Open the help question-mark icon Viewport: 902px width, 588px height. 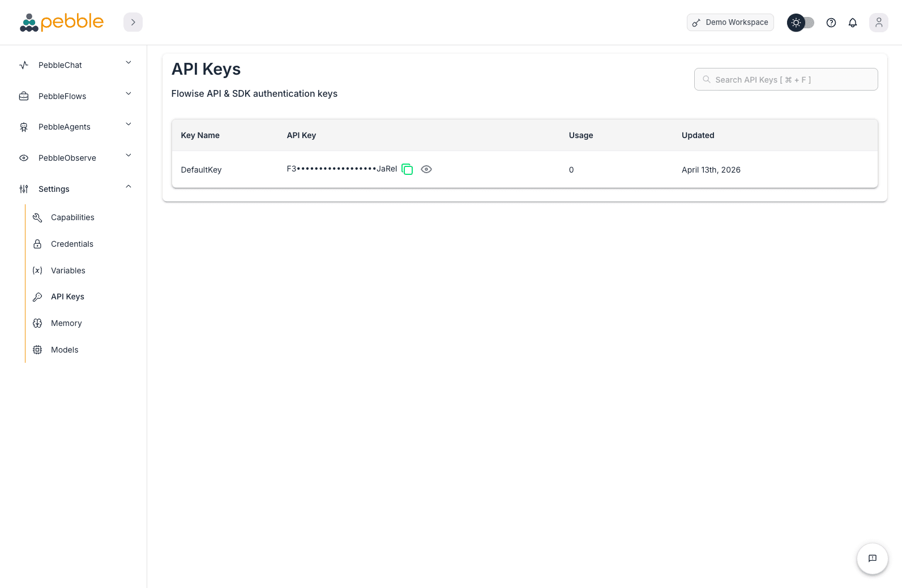pos(831,23)
